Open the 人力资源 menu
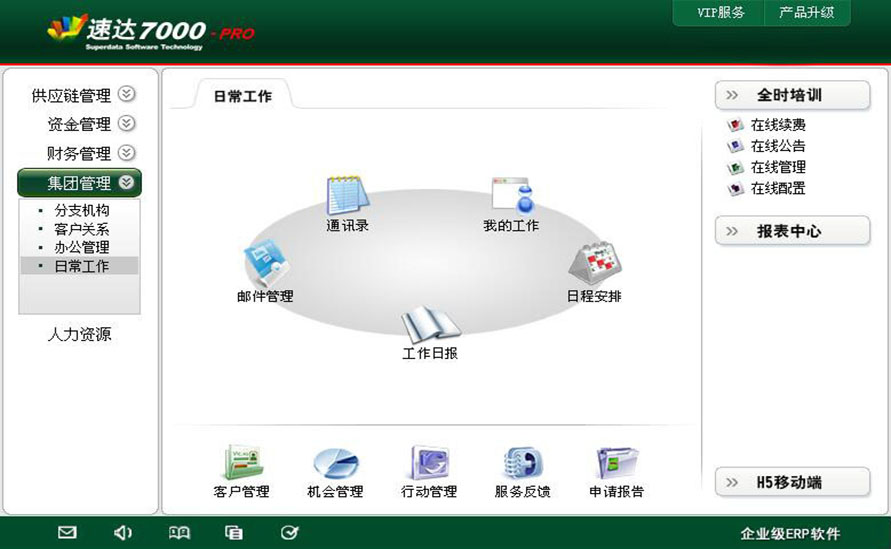 point(80,334)
